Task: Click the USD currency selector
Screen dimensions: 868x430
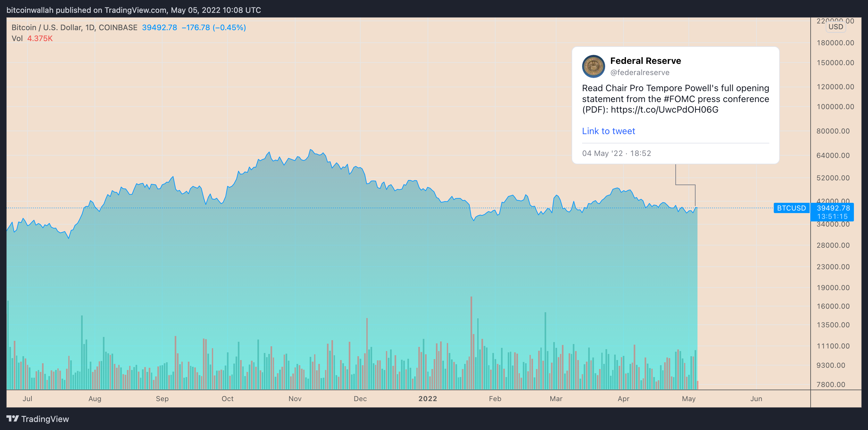Action: tap(835, 27)
